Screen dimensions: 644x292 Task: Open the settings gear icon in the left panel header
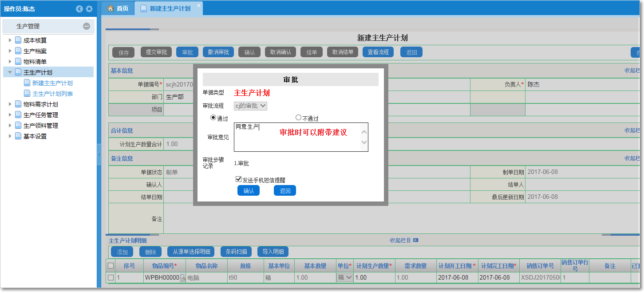click(x=89, y=8)
